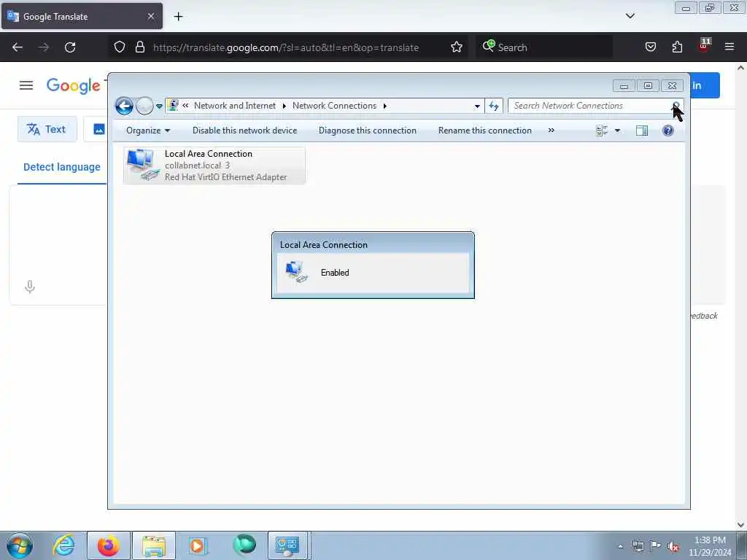This screenshot has height=560, width=747.
Task: Refresh the Network Connections view
Action: click(x=494, y=106)
